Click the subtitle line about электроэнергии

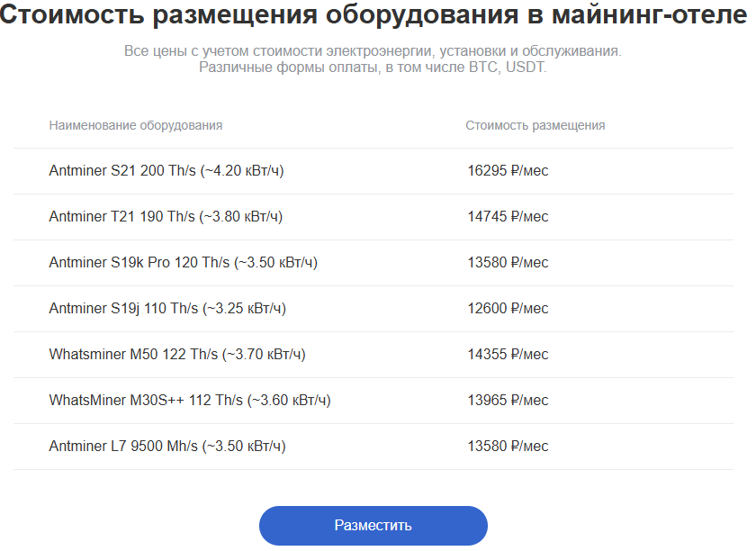click(x=373, y=50)
